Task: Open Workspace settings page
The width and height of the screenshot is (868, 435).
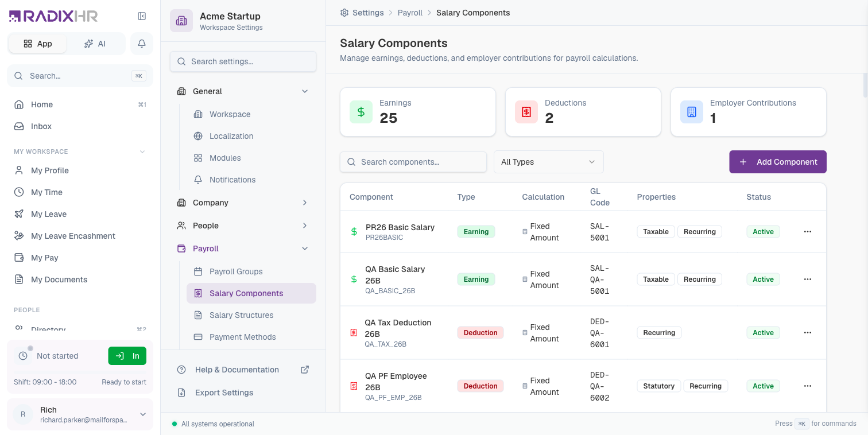Action: 251,114
